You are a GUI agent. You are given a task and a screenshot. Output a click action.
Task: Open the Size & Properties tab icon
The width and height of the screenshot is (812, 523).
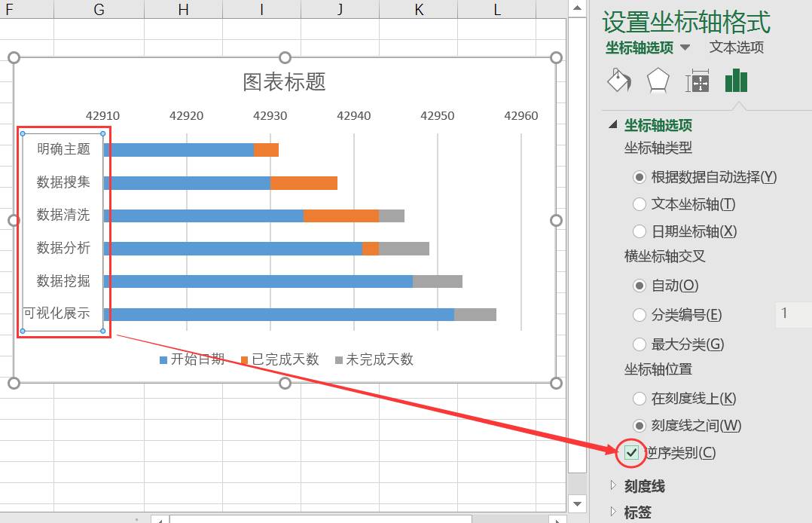(x=697, y=81)
